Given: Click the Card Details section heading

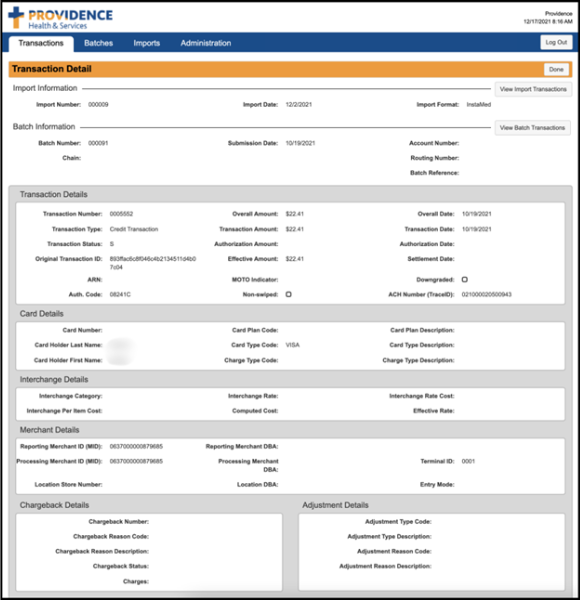Looking at the screenshot, I should 42,314.
